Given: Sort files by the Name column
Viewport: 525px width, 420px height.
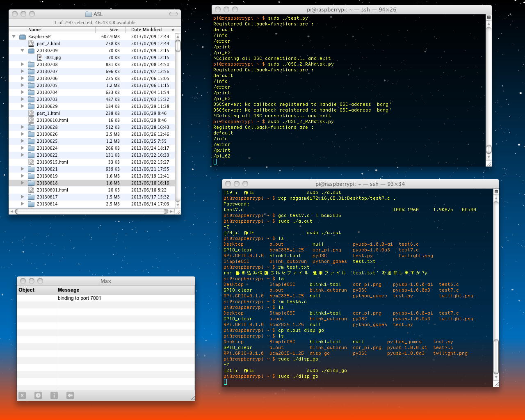Looking at the screenshot, I should click(x=34, y=30).
